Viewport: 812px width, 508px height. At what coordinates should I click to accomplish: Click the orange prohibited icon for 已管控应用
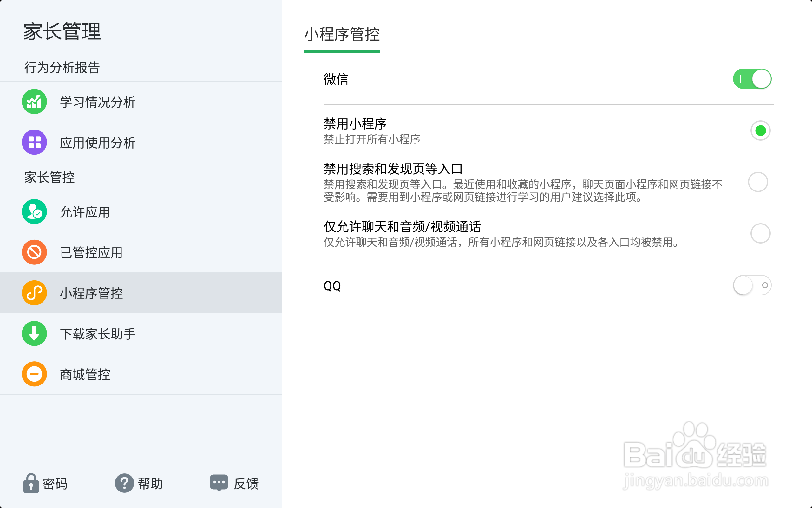pyautogui.click(x=34, y=252)
